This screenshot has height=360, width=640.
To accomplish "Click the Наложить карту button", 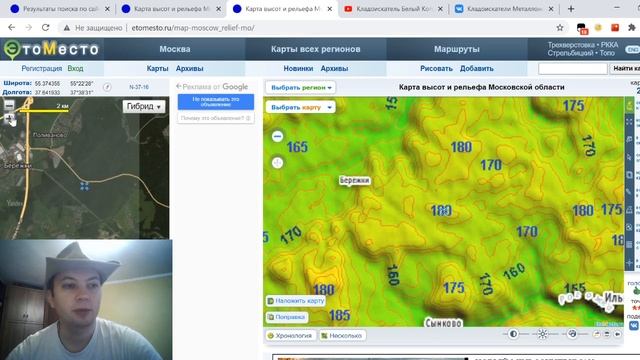I will pos(296,301).
